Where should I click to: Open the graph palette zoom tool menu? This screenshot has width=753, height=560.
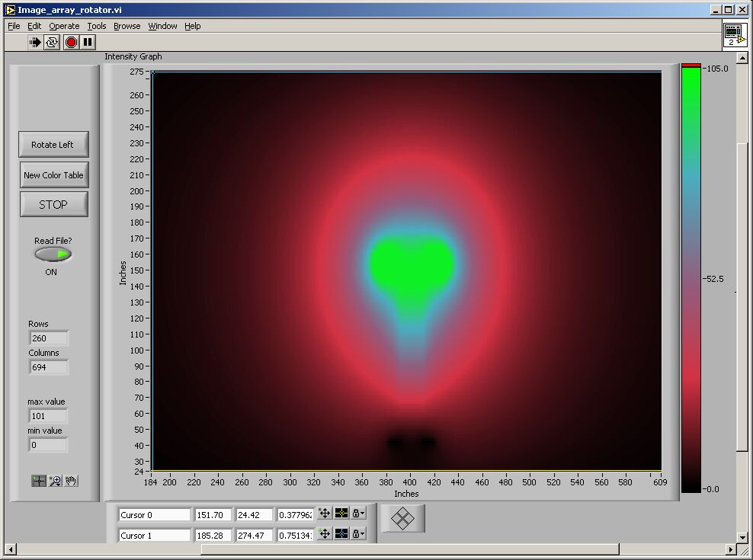tap(55, 481)
